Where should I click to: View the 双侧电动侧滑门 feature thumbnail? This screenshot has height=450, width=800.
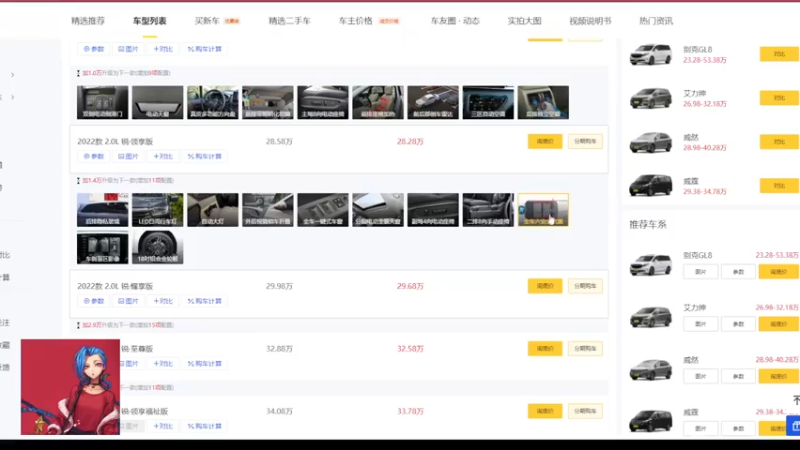tap(103, 103)
